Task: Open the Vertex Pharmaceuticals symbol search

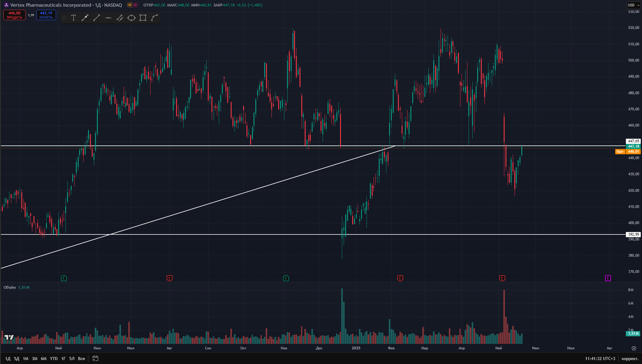Action: click(50, 5)
